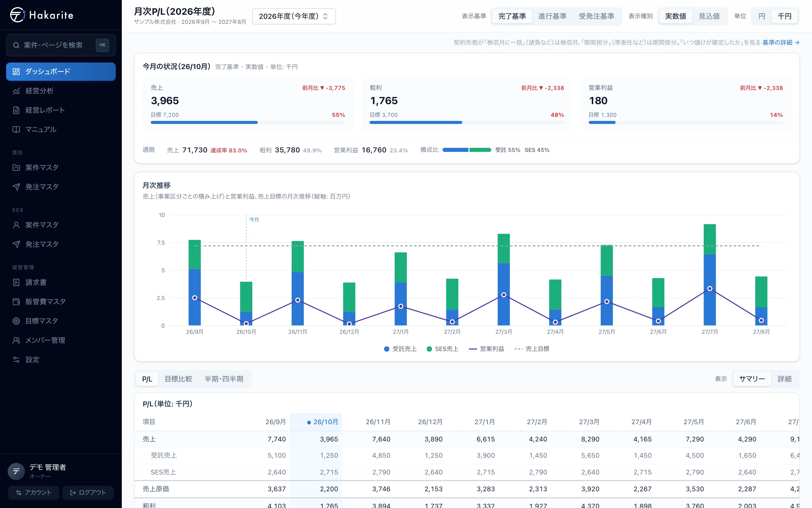Set 表示種別 to 見込値
This screenshot has width=812, height=508.
(709, 16)
